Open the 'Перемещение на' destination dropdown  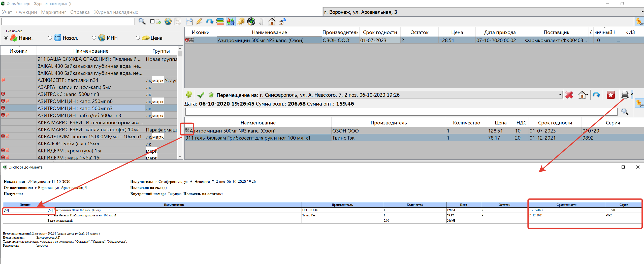tap(560, 95)
